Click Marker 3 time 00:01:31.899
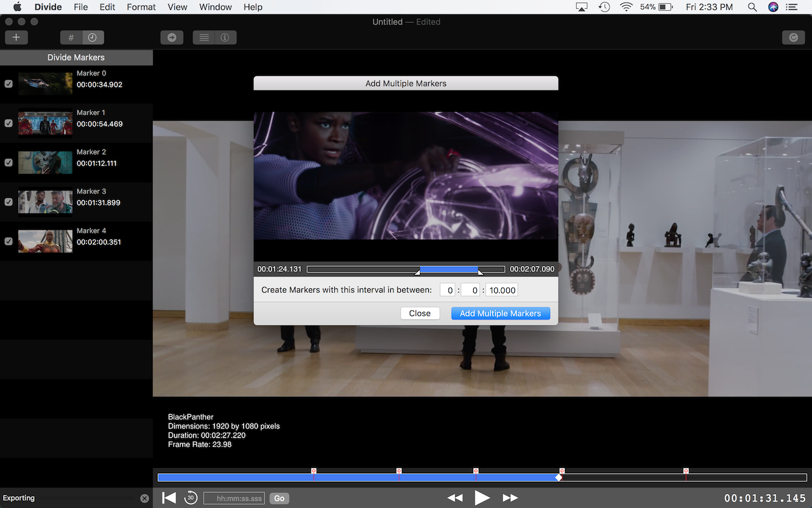This screenshot has height=508, width=812. tap(98, 203)
